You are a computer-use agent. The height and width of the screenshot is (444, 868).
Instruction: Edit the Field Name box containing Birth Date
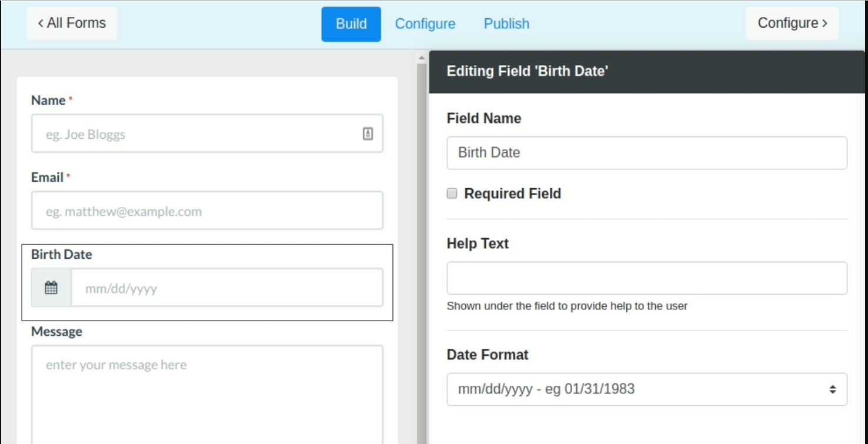(x=646, y=153)
